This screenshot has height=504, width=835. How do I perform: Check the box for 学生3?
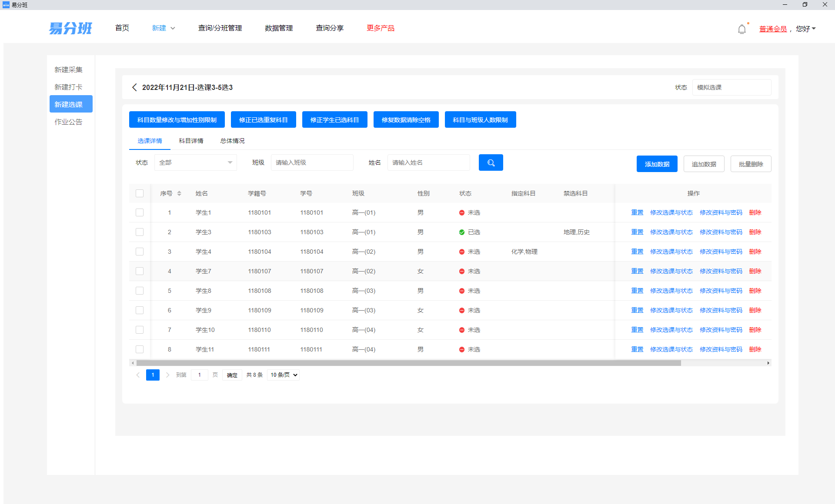140,232
